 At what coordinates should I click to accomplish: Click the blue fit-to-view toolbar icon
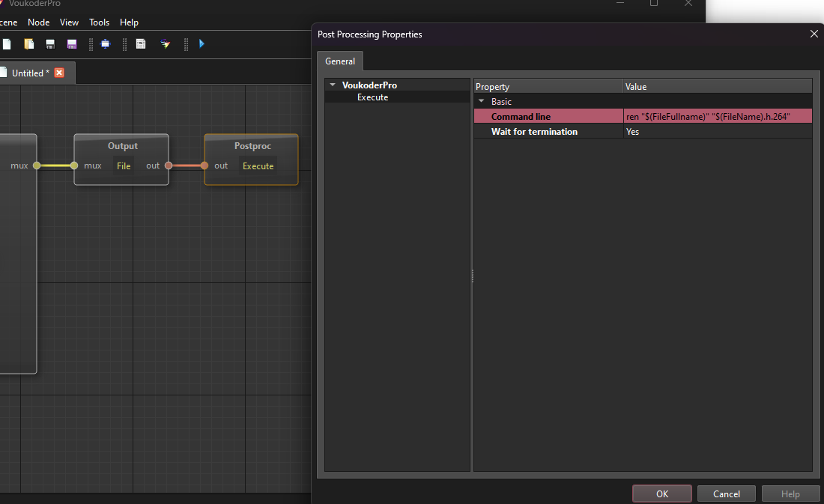[105, 44]
